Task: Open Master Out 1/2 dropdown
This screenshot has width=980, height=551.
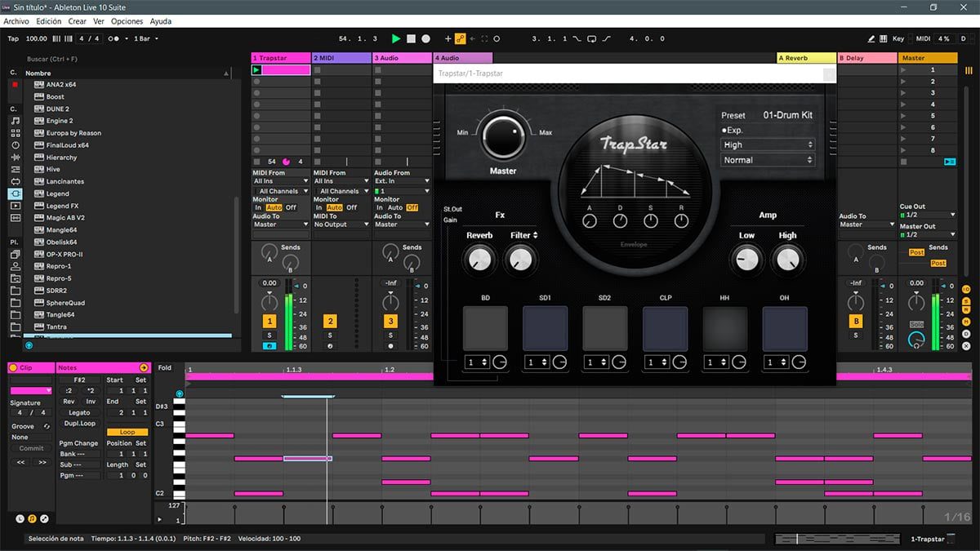Action: (927, 234)
